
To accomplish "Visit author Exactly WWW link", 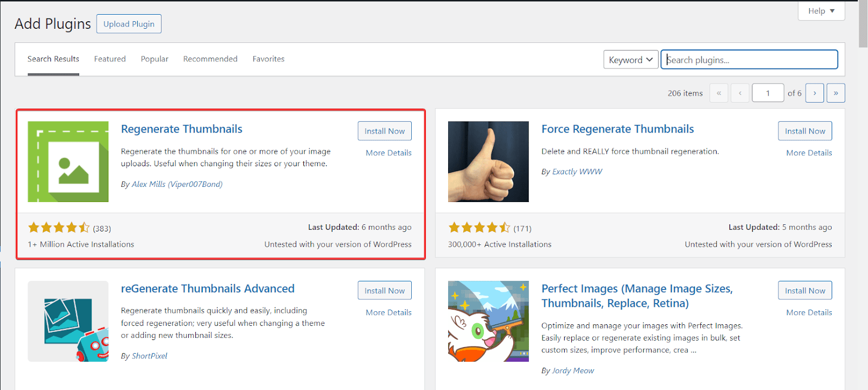I will click(577, 172).
